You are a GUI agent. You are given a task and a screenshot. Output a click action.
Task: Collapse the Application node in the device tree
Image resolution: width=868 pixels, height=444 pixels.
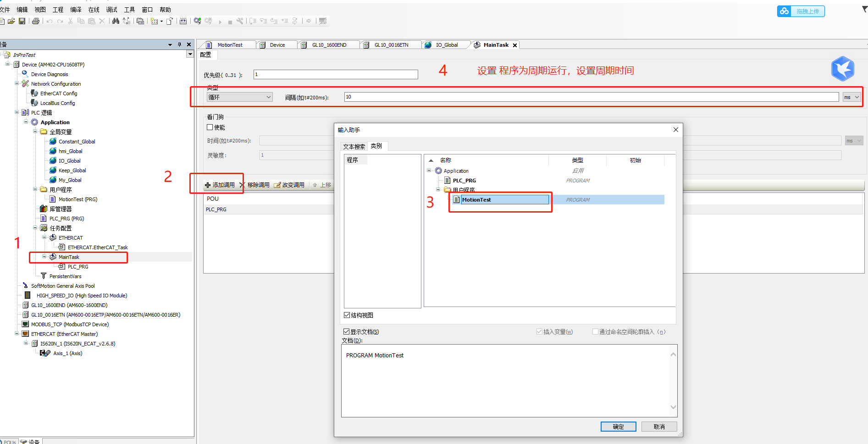27,122
